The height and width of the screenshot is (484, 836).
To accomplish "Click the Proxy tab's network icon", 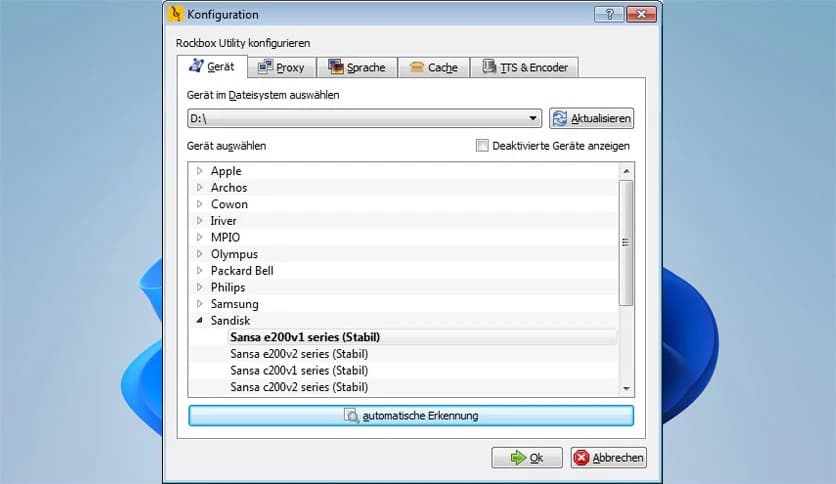I will pyautogui.click(x=265, y=67).
